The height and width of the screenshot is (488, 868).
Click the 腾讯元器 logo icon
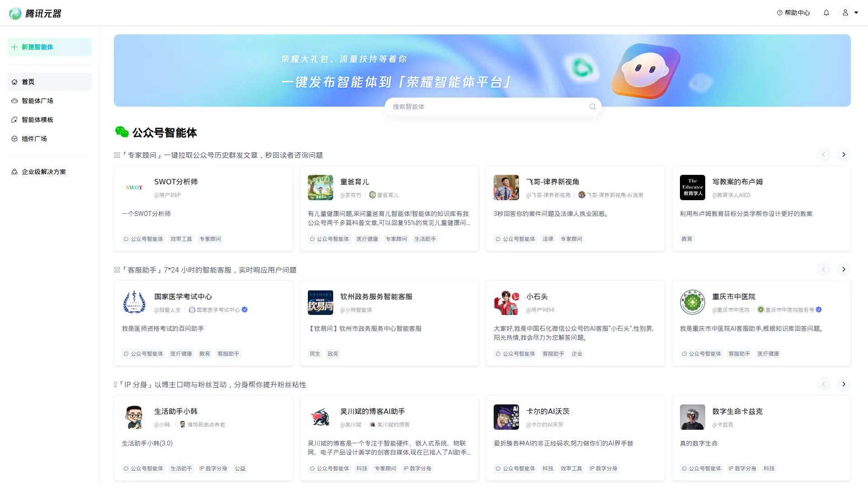15,14
